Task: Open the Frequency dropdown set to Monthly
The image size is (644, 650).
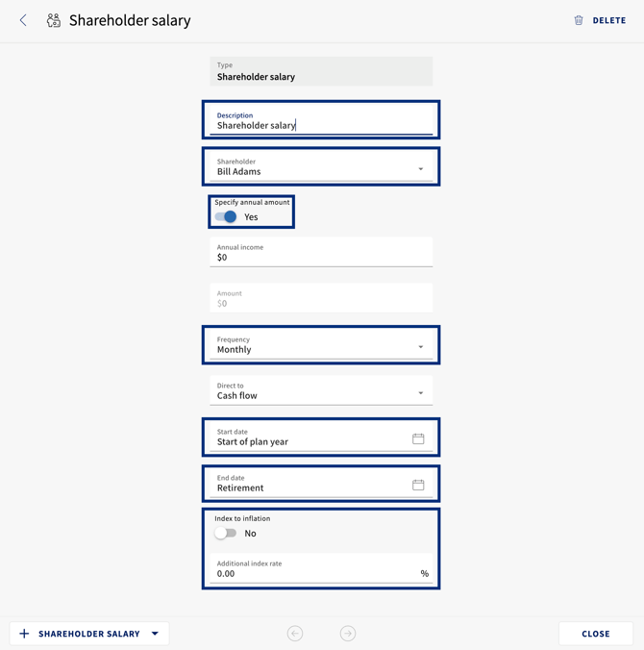Action: [321, 345]
